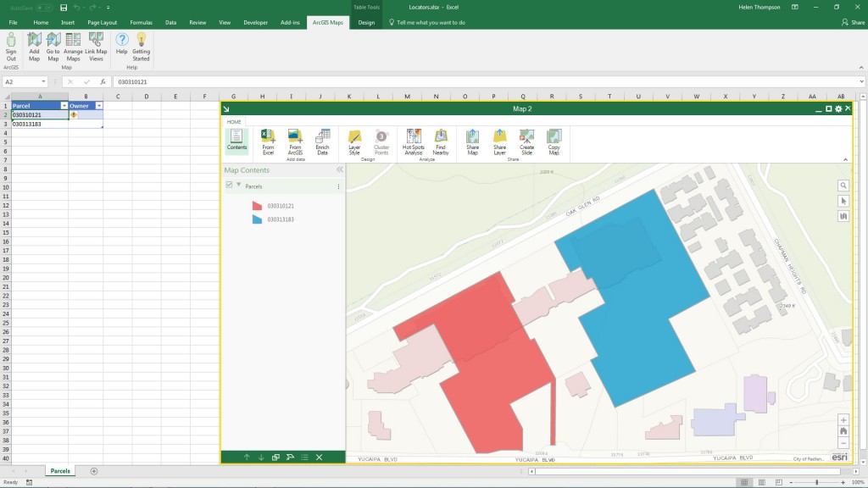Viewport: 868px width, 488px height.
Task: Zoom in on the map
Action: pos(843,420)
